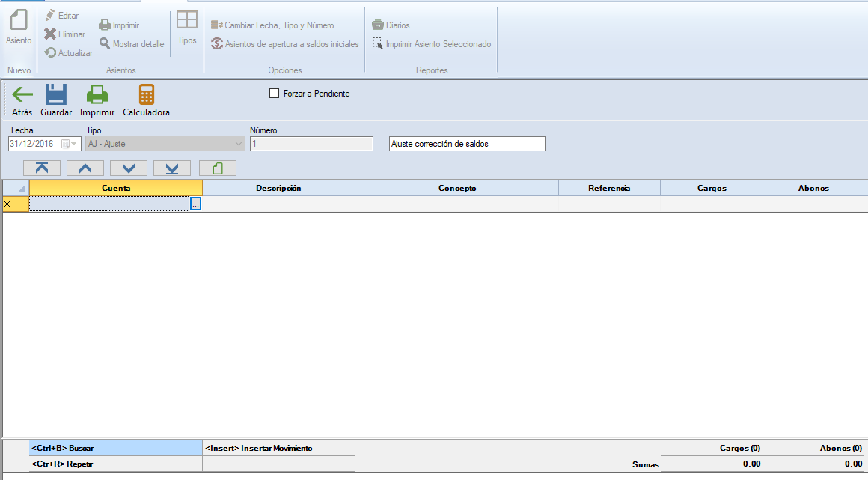Open account lookup ellipsis in Cuenta cell

tap(195, 204)
